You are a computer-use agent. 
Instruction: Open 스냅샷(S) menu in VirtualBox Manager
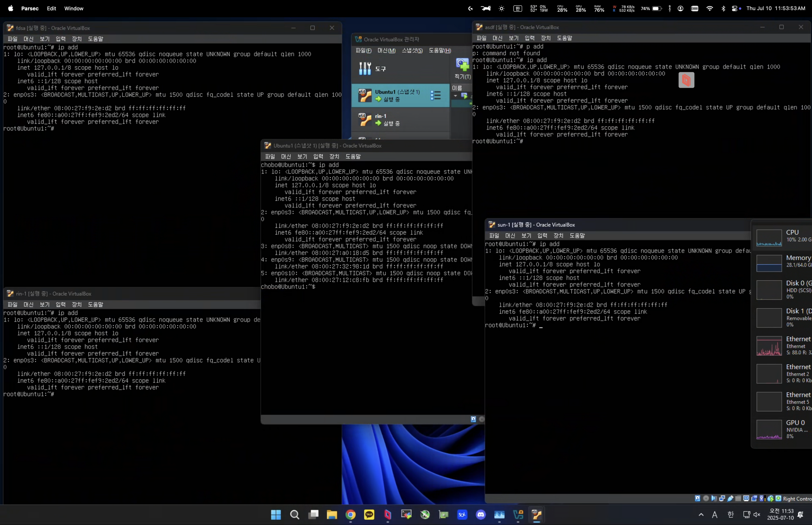[x=412, y=50]
